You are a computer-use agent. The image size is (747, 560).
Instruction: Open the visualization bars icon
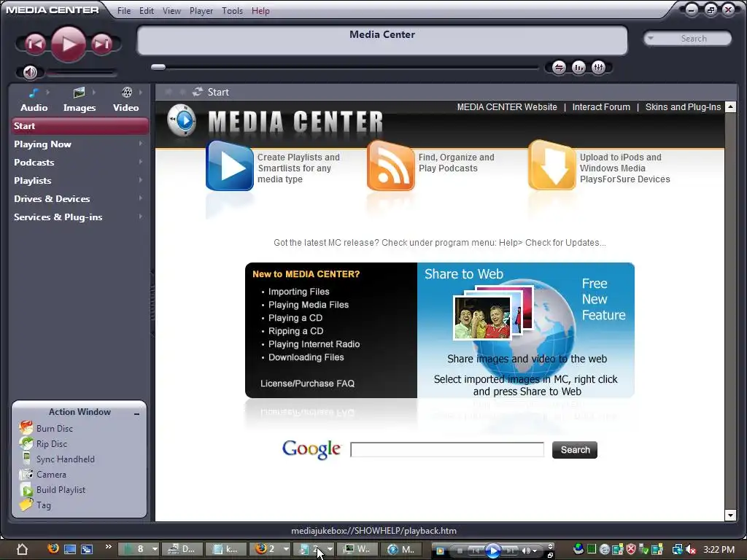coord(578,68)
